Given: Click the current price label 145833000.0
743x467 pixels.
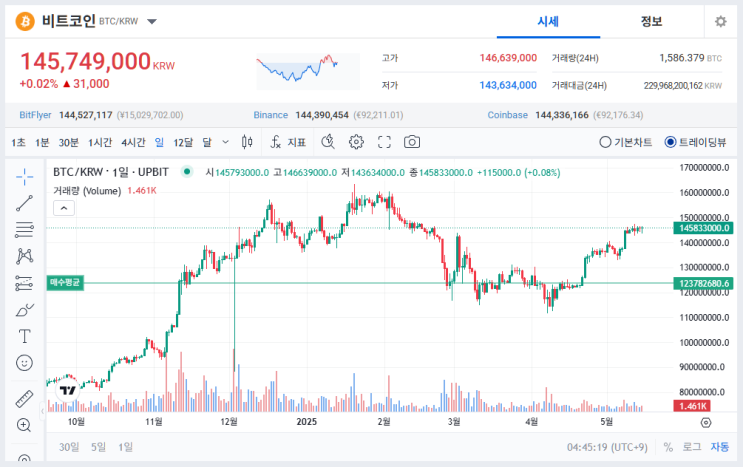Looking at the screenshot, I should 703,228.
